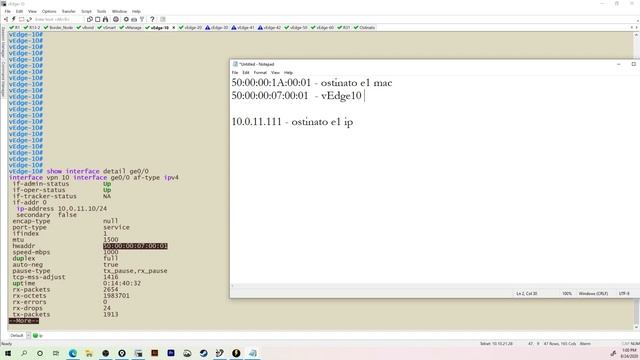Open the Windows Start menu
Viewport: 640px width, 360px height.
pyautogui.click(x=8, y=353)
